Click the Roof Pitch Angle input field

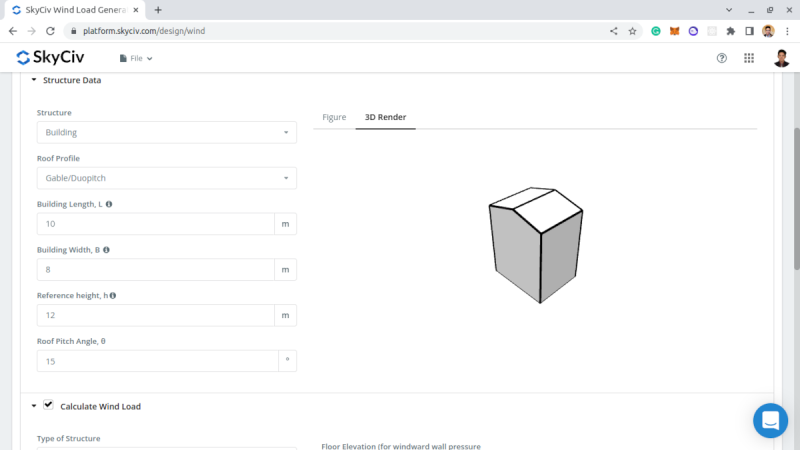155,361
